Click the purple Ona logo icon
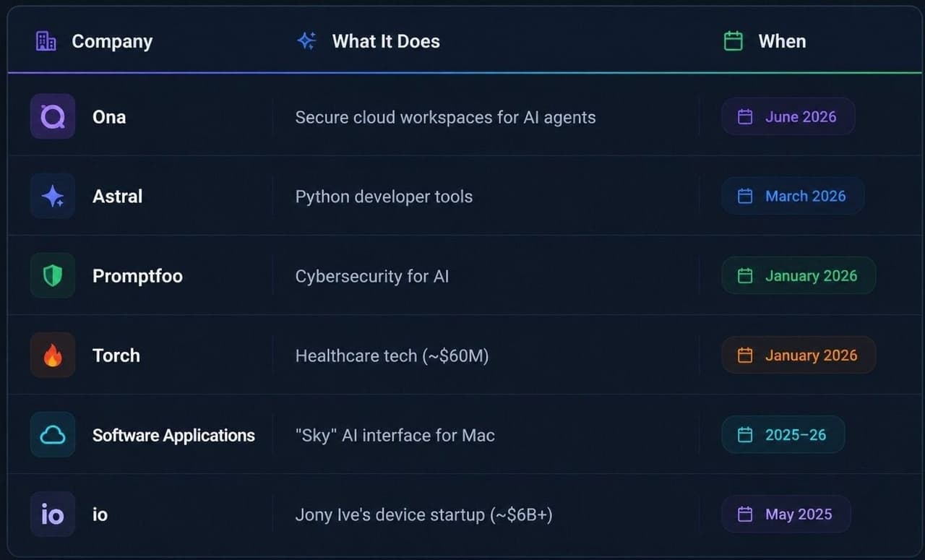The width and height of the screenshot is (925, 560). [53, 116]
